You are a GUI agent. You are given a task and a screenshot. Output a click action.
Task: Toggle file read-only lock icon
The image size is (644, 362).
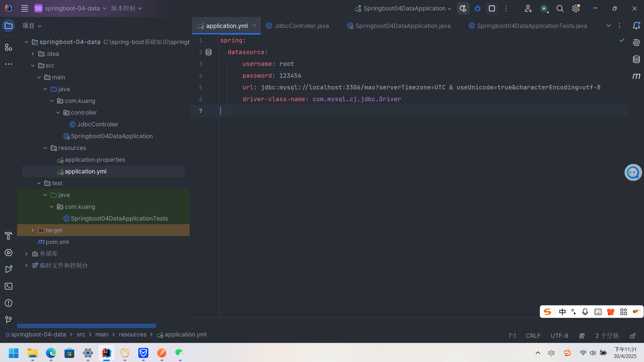click(x=633, y=336)
